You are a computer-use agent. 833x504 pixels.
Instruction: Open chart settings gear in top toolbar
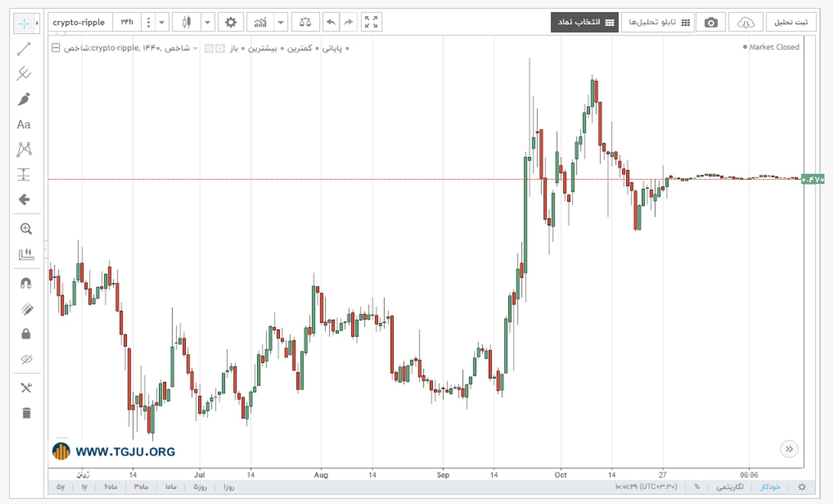231,22
